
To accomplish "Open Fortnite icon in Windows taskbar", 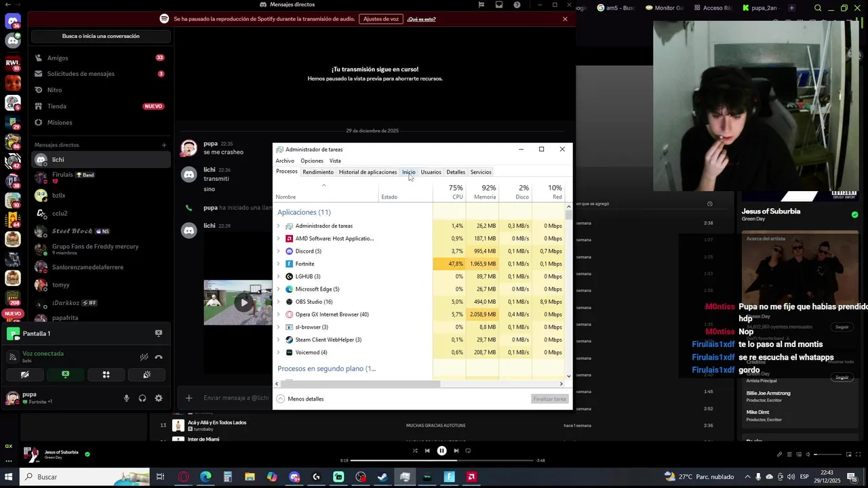I will (x=449, y=477).
